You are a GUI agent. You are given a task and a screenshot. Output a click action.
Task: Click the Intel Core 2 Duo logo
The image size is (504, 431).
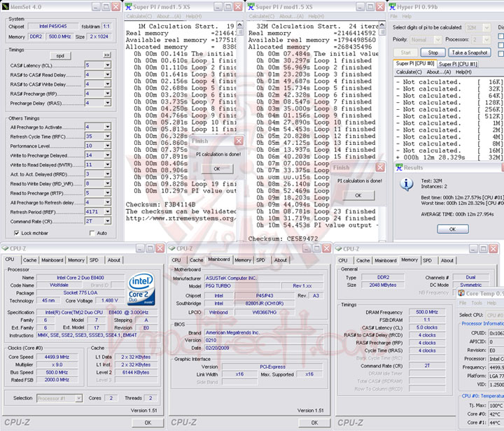(141, 288)
